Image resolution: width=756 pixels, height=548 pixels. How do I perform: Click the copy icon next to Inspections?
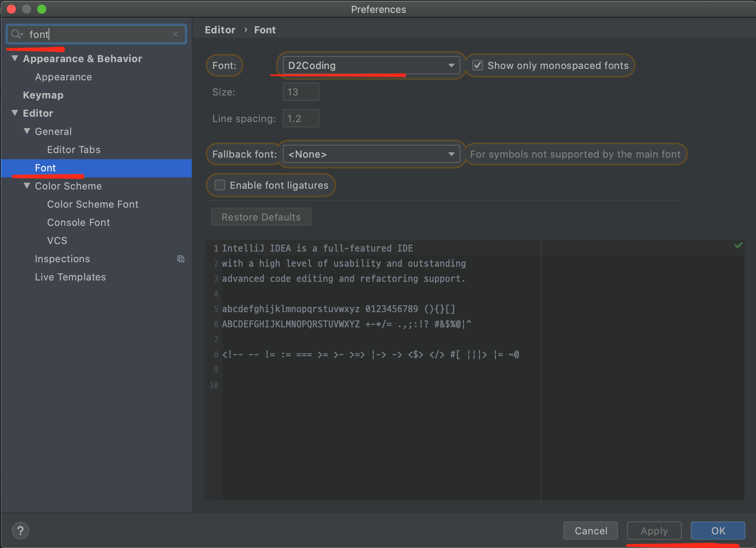[x=181, y=259]
